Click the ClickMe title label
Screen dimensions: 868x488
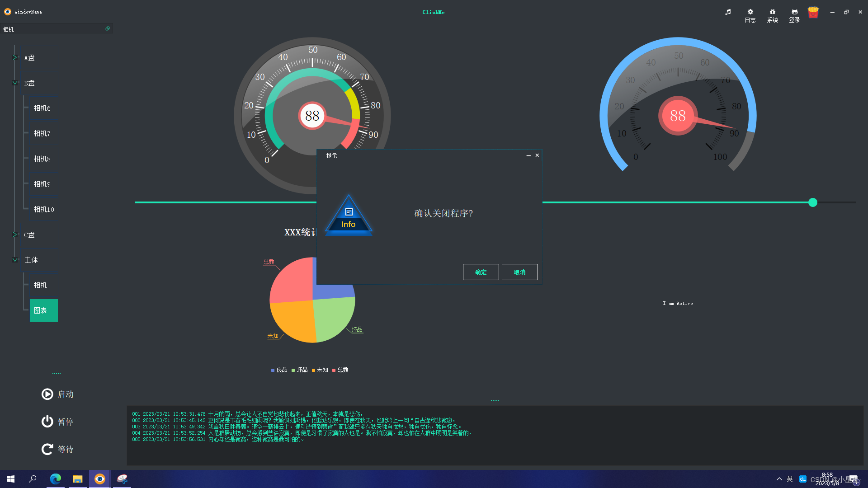433,12
